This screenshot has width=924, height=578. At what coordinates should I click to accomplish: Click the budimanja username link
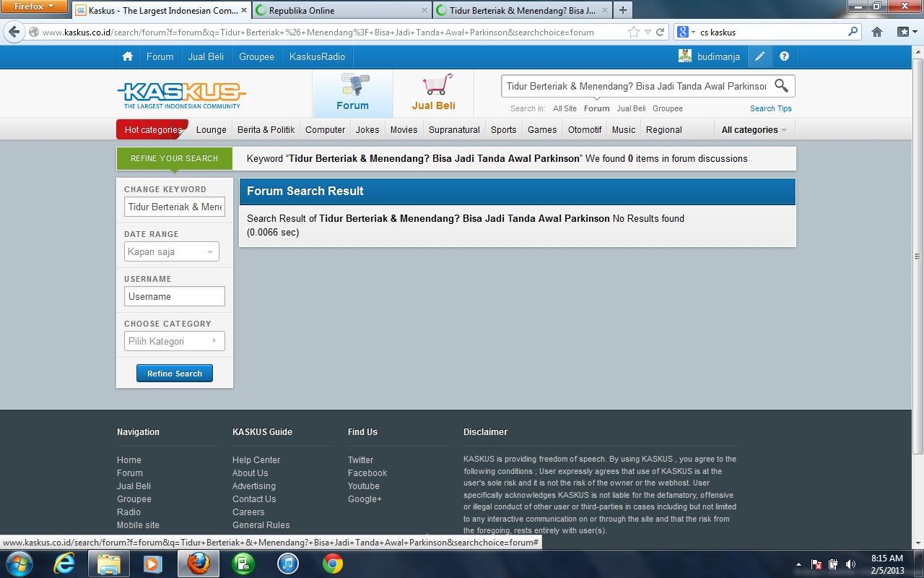718,56
